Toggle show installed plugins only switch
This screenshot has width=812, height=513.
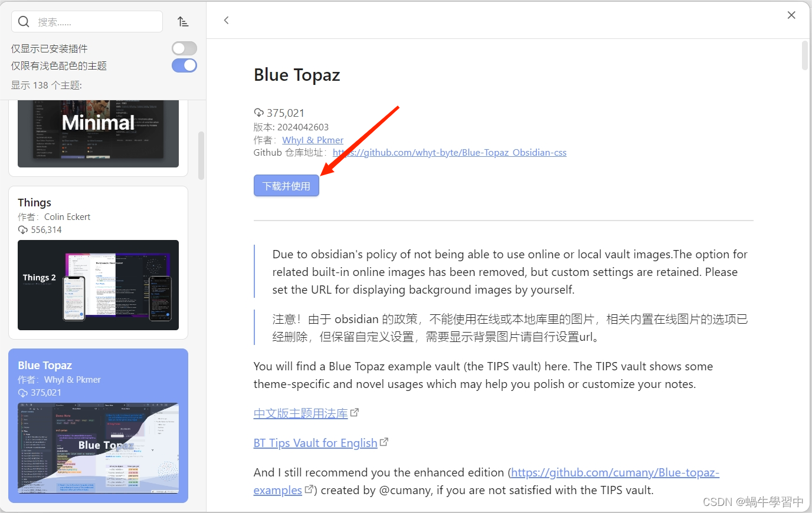click(184, 48)
